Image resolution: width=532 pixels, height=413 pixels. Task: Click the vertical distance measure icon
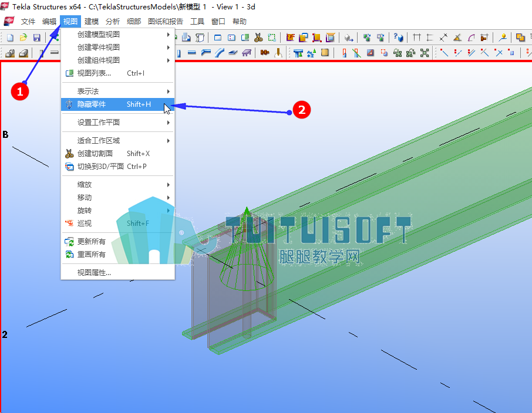[x=430, y=38]
